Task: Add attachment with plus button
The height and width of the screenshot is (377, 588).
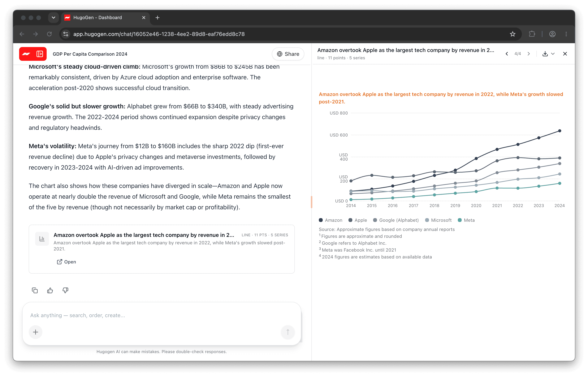Action: (36, 332)
